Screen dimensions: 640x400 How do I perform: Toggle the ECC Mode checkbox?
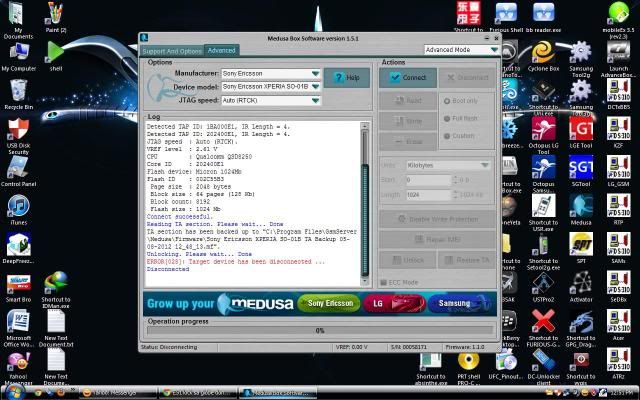click(400, 282)
